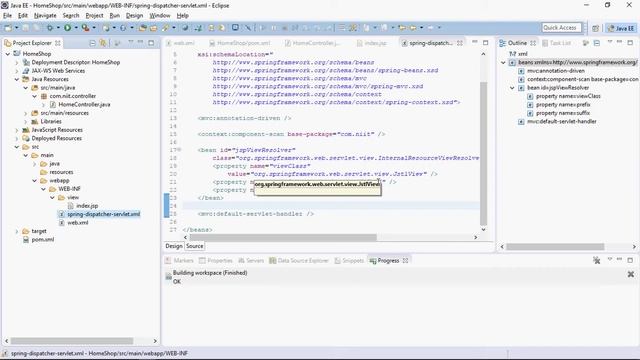Click the Back navigation arrow in toolbar
640x360 pixels.
(x=402, y=28)
